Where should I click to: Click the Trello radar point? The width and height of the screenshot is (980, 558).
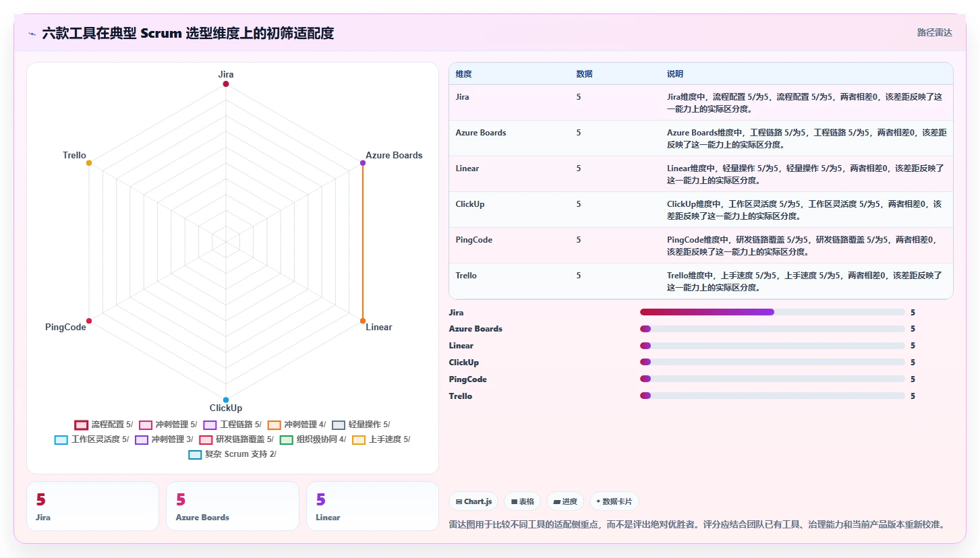89,163
